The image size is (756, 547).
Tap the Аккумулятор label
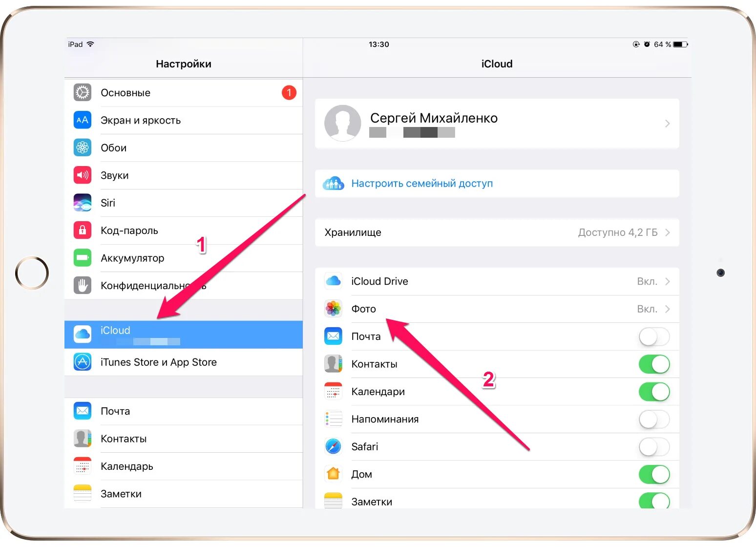click(132, 258)
